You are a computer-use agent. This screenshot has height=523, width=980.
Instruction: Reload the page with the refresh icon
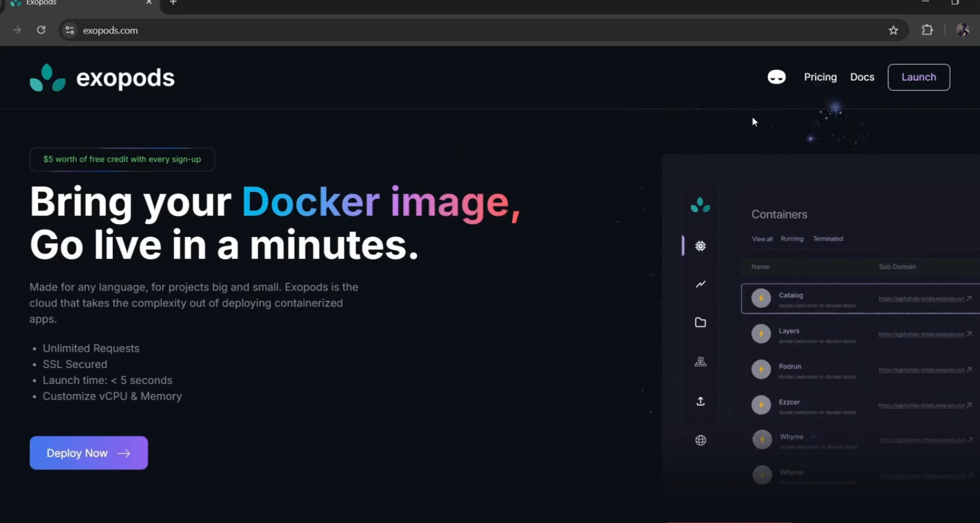[x=41, y=30]
